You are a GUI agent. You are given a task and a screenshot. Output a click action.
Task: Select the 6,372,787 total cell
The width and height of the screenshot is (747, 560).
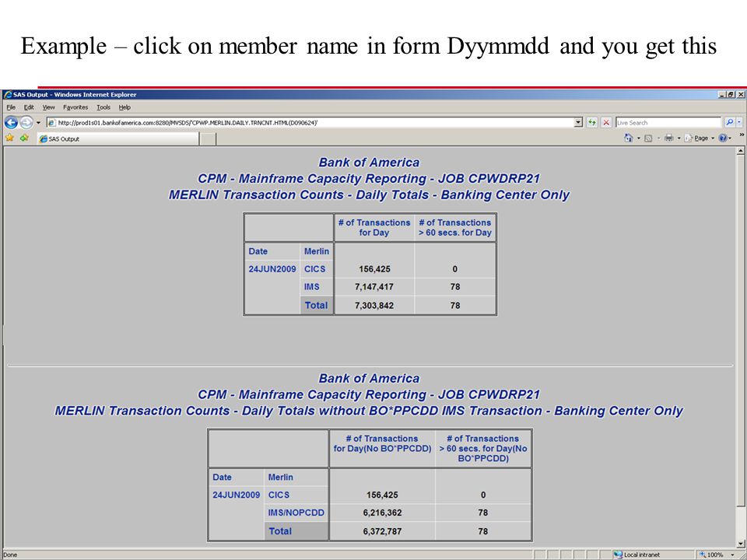(x=382, y=531)
